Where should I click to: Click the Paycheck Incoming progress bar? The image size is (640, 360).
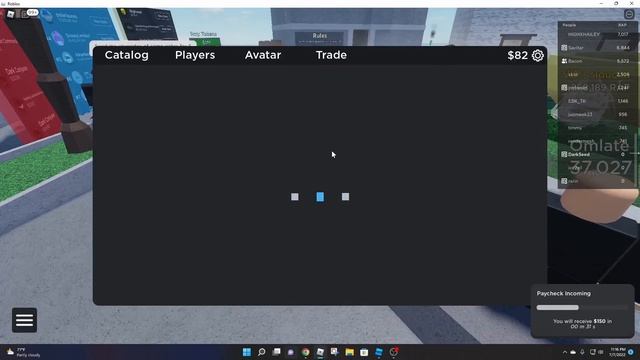(582, 307)
